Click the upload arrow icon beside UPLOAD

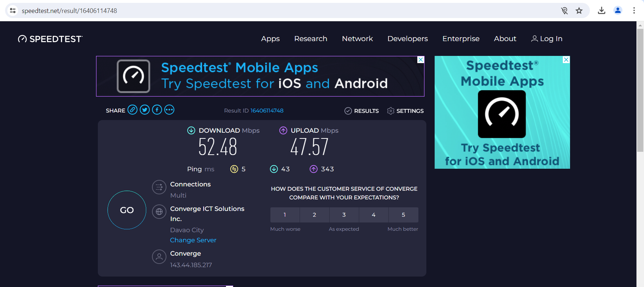tap(283, 131)
